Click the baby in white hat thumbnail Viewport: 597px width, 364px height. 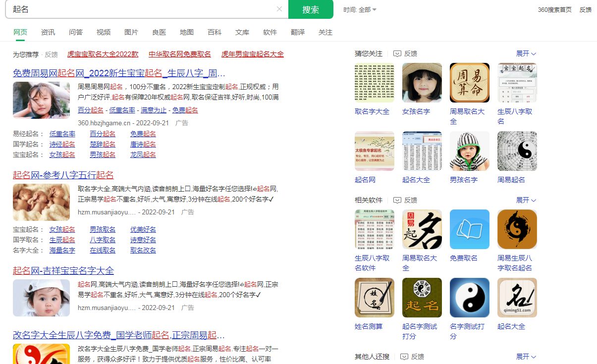[41, 298]
